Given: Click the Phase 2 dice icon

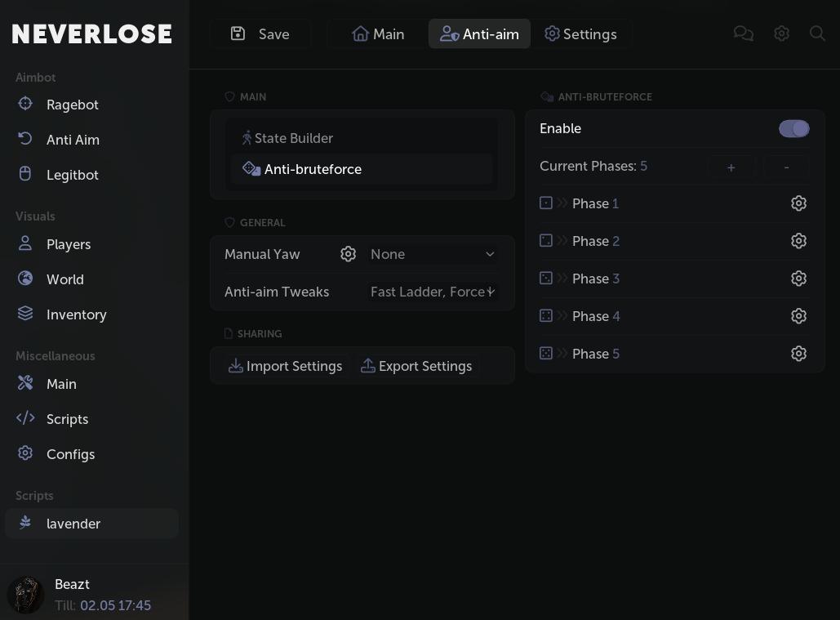Looking at the screenshot, I should pyautogui.click(x=546, y=241).
